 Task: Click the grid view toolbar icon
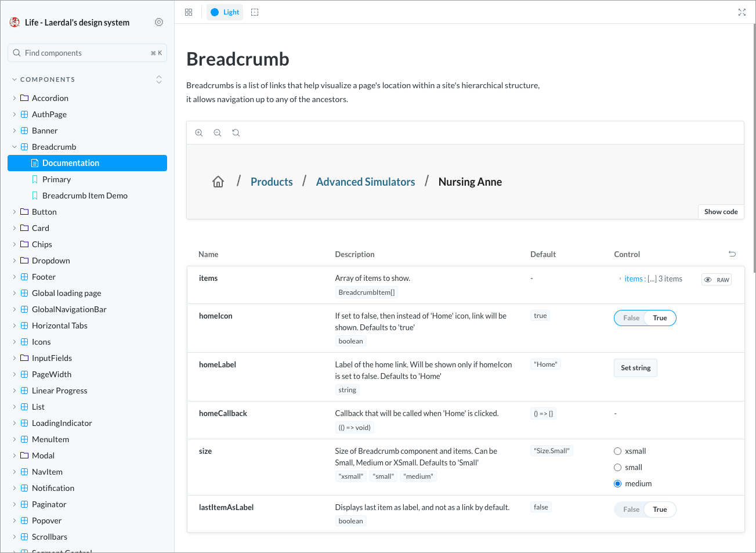tap(189, 12)
